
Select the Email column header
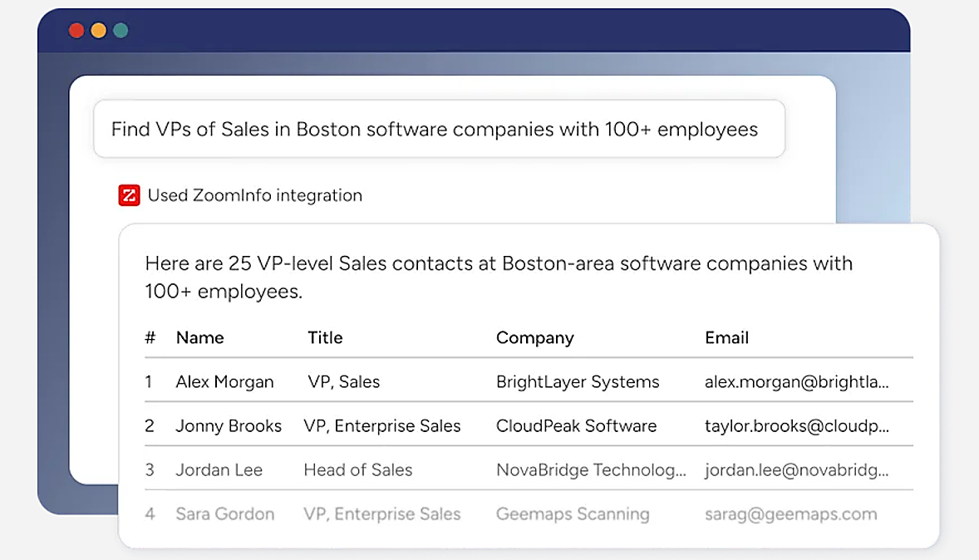(726, 338)
